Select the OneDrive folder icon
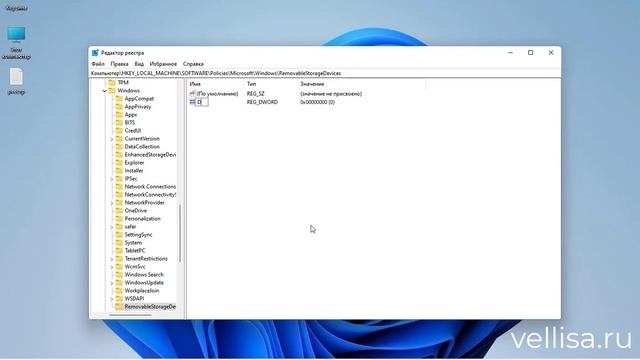 (x=119, y=211)
